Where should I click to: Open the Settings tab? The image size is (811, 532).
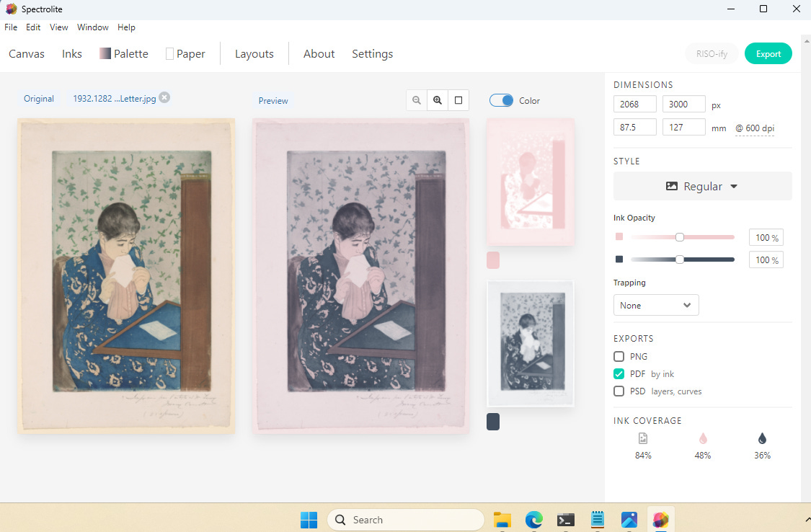pyautogui.click(x=373, y=54)
